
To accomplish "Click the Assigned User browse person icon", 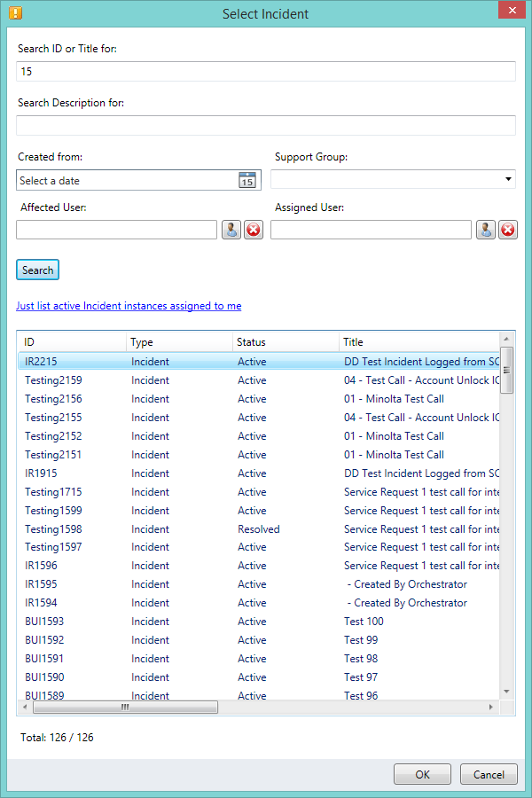I will click(486, 230).
